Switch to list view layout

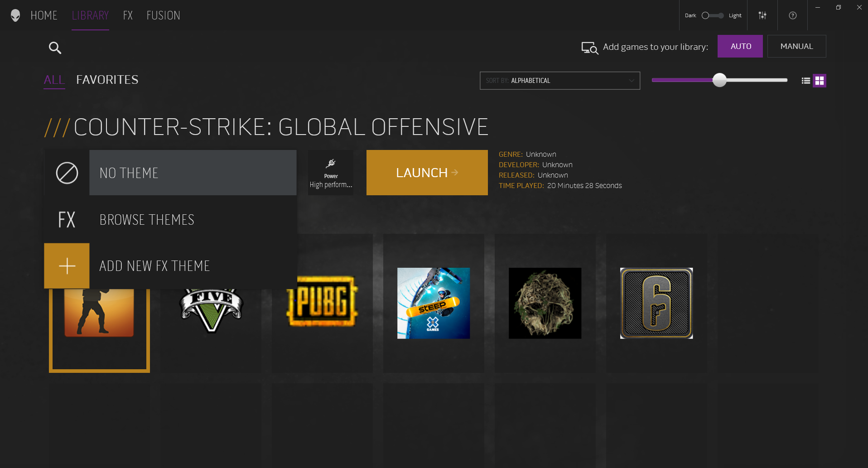point(805,81)
